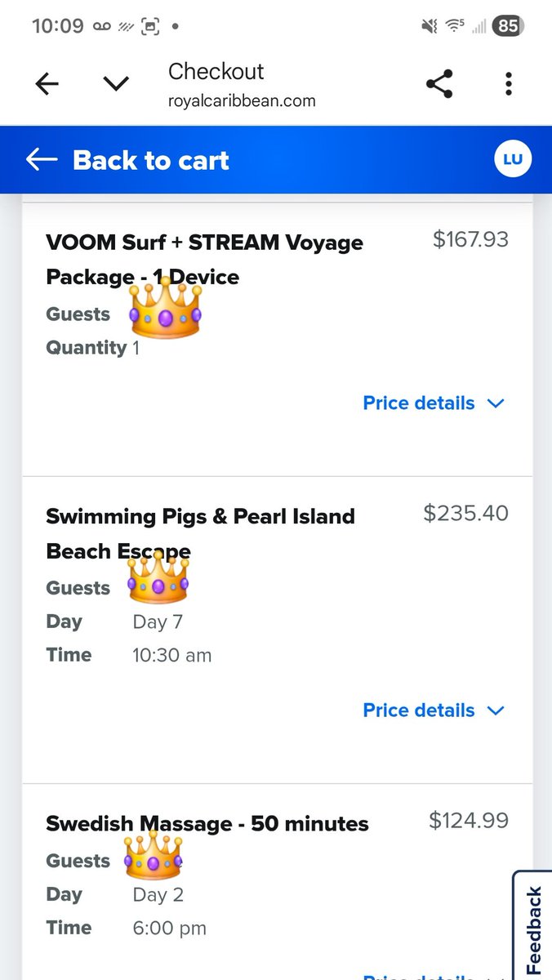Open the Feedback side tab
This screenshot has height=980, width=552.
pyautogui.click(x=533, y=927)
